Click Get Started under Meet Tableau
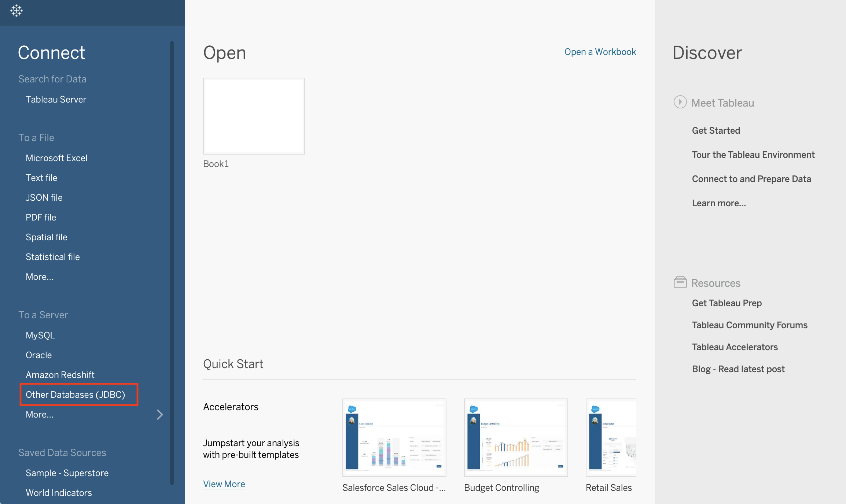The image size is (846, 504). point(716,130)
